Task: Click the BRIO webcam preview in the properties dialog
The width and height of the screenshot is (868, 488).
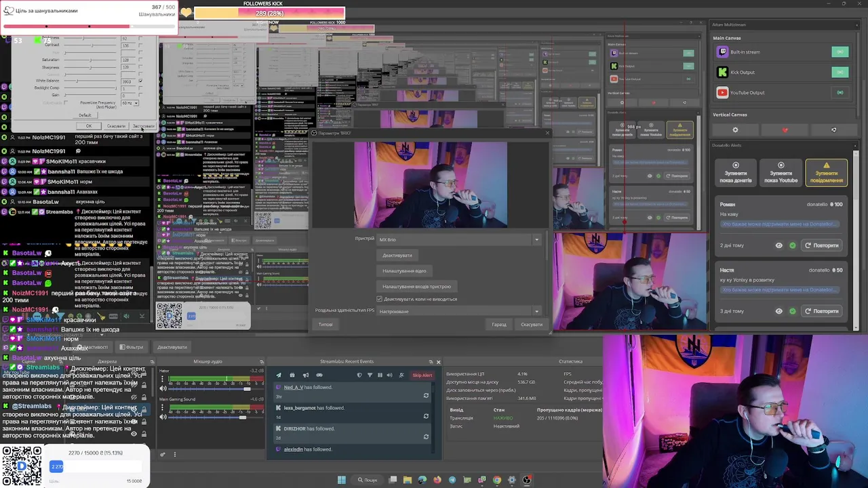Action: tap(431, 185)
